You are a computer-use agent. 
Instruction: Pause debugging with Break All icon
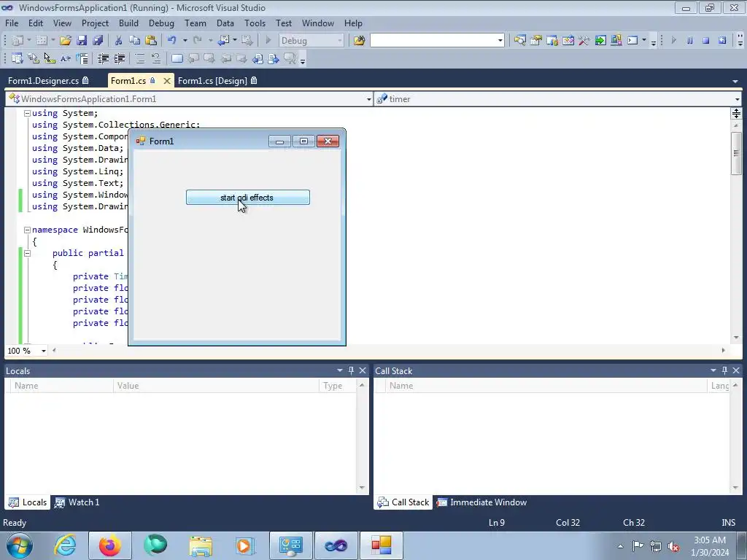pyautogui.click(x=689, y=41)
